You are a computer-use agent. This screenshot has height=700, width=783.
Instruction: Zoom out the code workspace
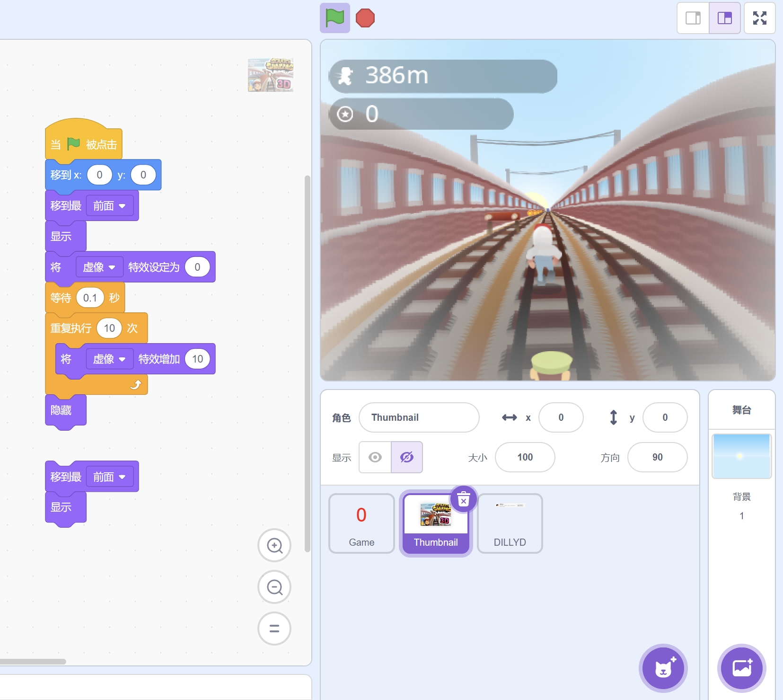[274, 587]
